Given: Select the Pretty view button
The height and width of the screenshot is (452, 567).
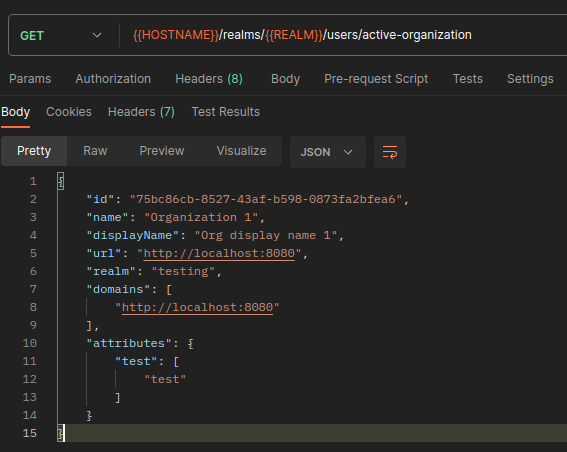Looking at the screenshot, I should coord(34,151).
